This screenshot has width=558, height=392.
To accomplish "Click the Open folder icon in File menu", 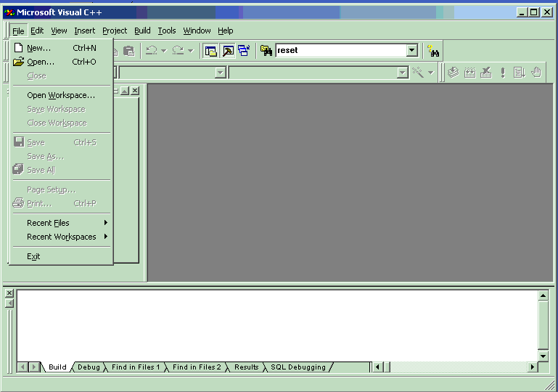I will (19, 62).
